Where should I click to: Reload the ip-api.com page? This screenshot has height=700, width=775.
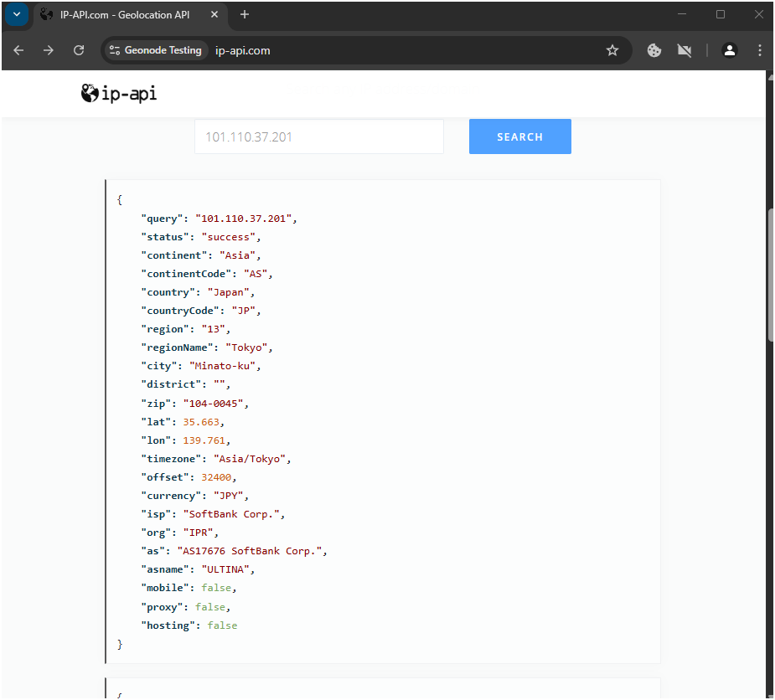[79, 50]
